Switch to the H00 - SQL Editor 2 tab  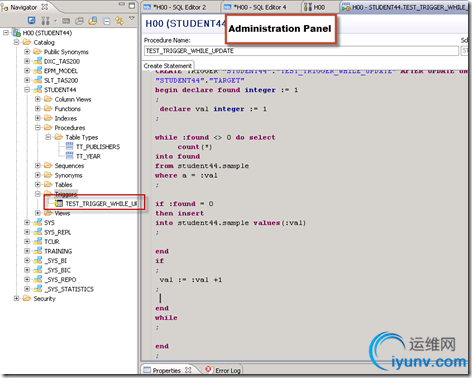point(180,7)
